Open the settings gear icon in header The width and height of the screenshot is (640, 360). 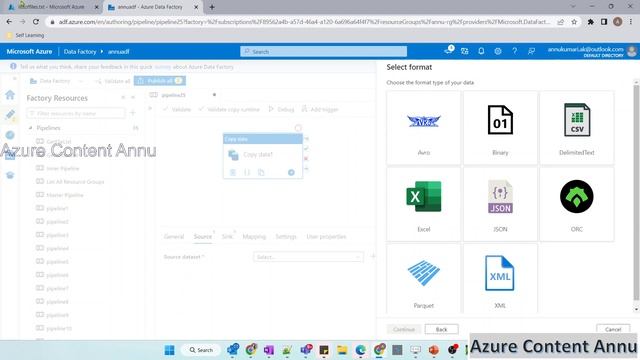click(498, 51)
